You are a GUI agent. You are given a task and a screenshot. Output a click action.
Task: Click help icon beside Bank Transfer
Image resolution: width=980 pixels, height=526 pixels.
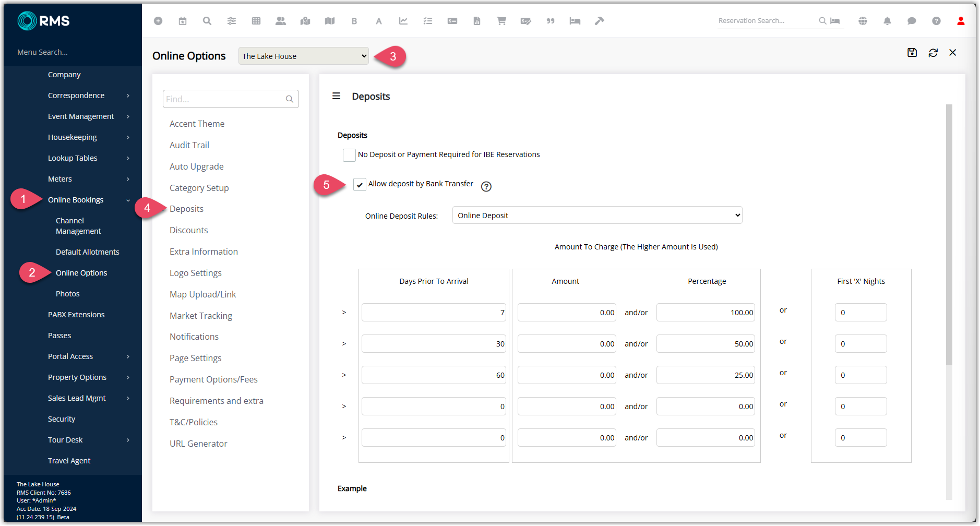tap(486, 186)
